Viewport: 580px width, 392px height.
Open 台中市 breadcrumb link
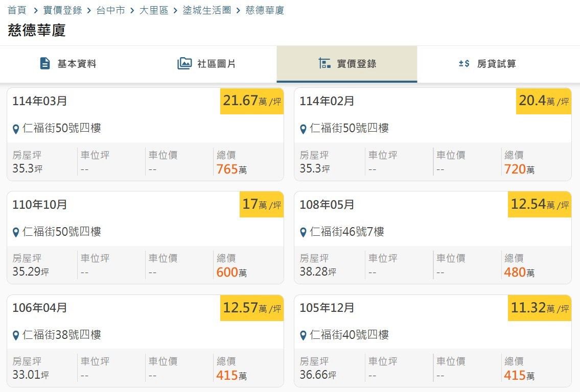pos(110,10)
